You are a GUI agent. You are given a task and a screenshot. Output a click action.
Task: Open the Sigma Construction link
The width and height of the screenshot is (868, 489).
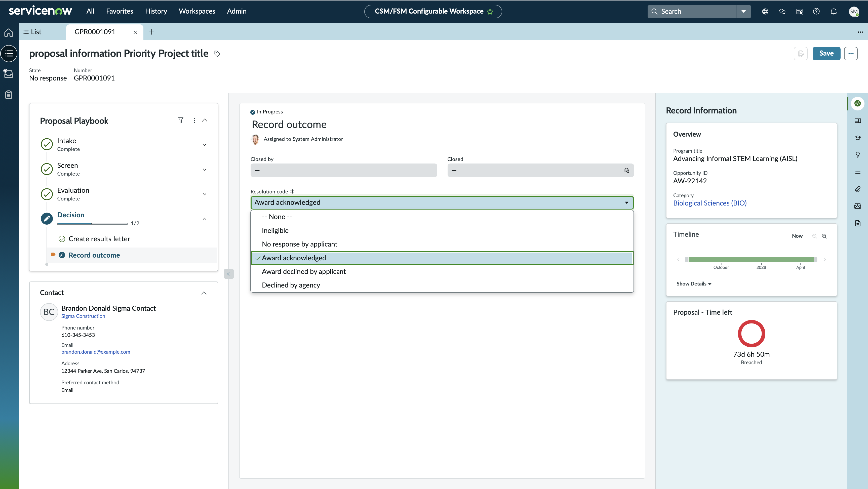(x=83, y=316)
